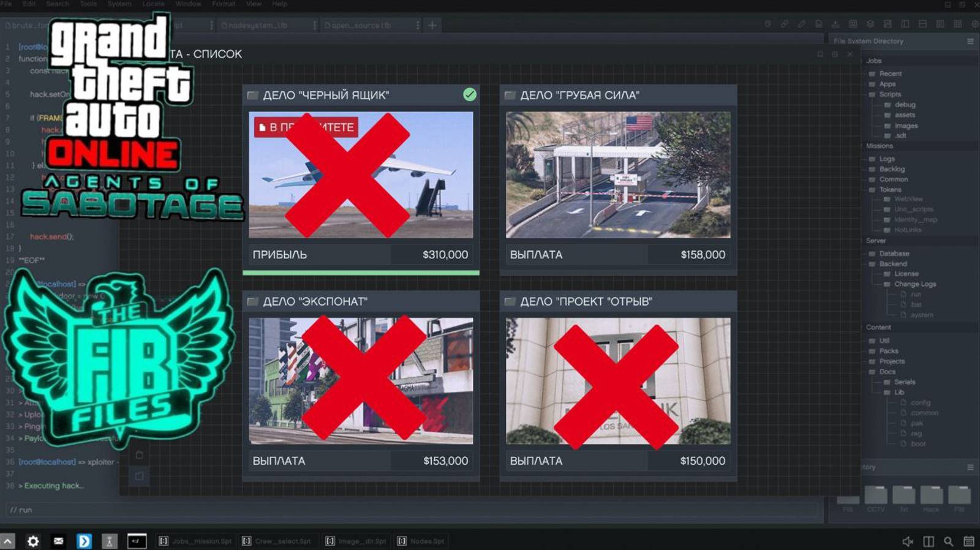
Task: Expand the Recent folder in directory tree
Action: pyautogui.click(x=872, y=73)
